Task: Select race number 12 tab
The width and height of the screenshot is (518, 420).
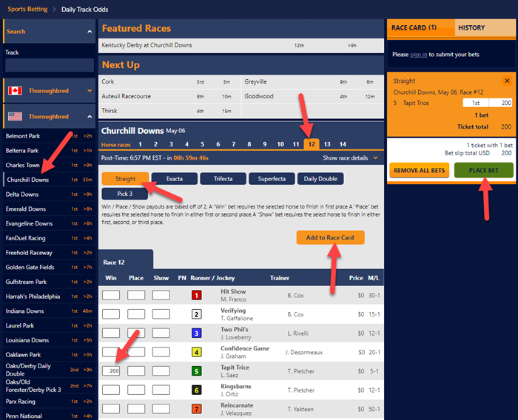Action: pyautogui.click(x=312, y=144)
